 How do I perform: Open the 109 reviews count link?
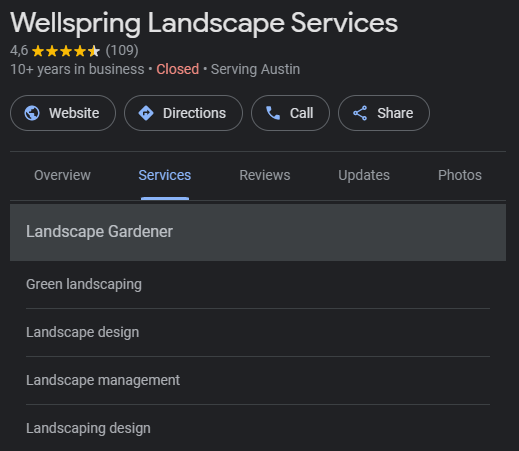122,51
